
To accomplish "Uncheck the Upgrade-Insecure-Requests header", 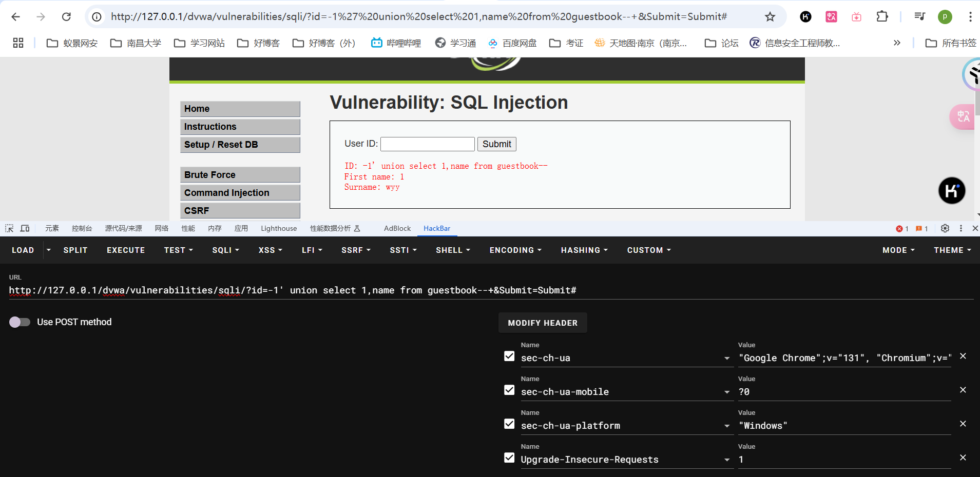I will click(x=509, y=457).
